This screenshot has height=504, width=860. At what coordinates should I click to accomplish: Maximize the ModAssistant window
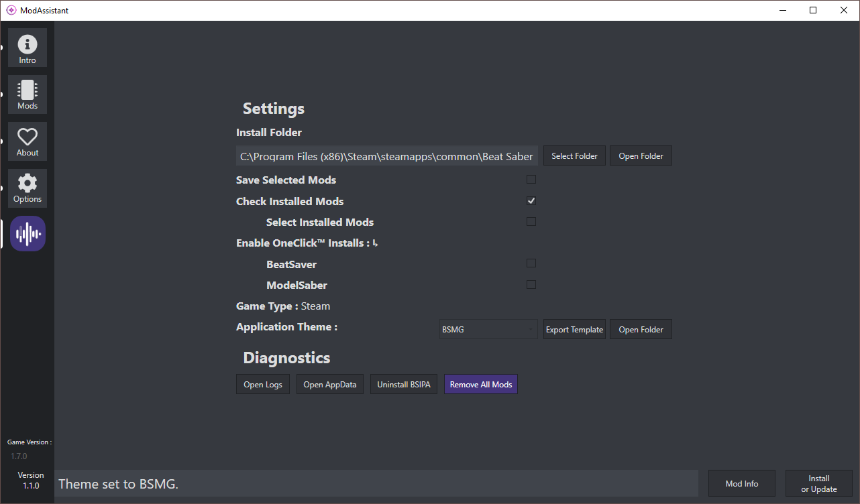tap(813, 10)
